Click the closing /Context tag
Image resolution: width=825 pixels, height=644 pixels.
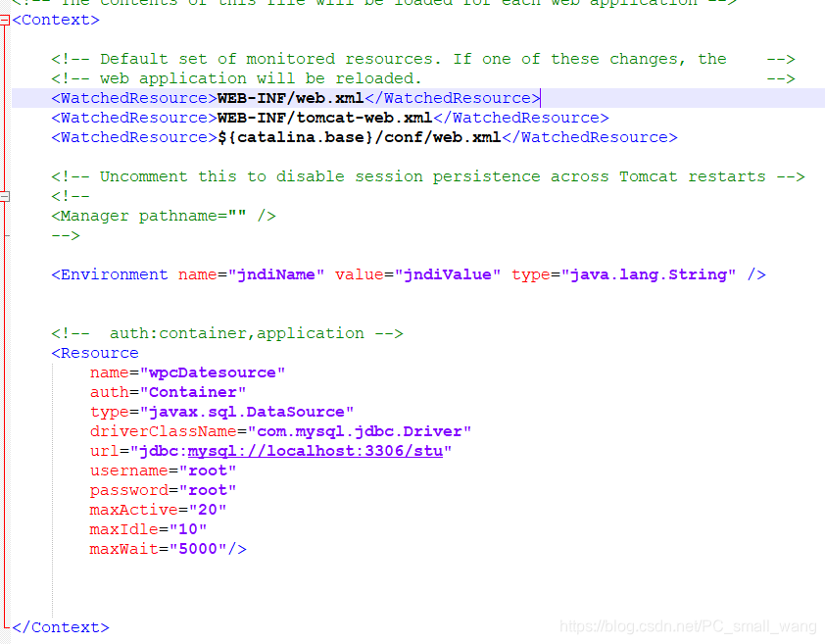pyautogui.click(x=61, y=627)
